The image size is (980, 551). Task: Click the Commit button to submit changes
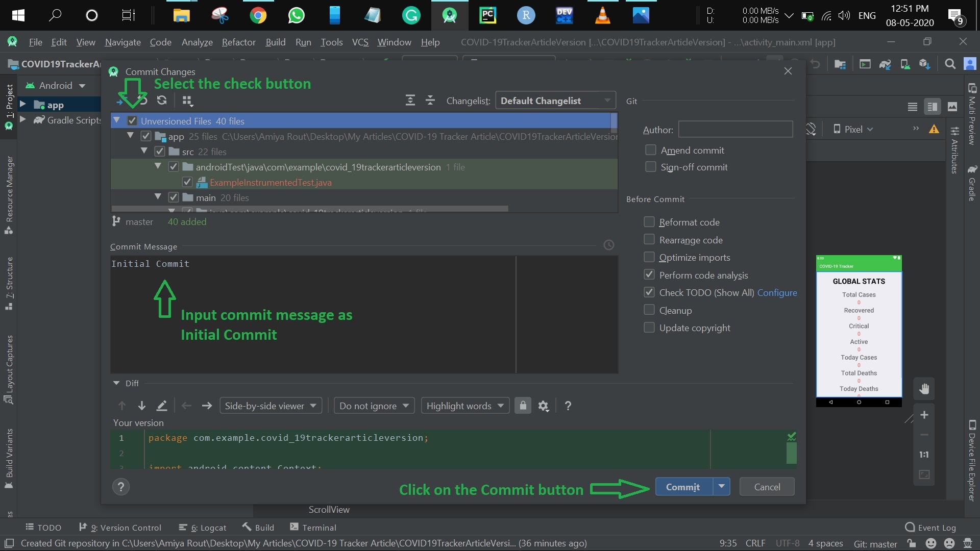[682, 486]
